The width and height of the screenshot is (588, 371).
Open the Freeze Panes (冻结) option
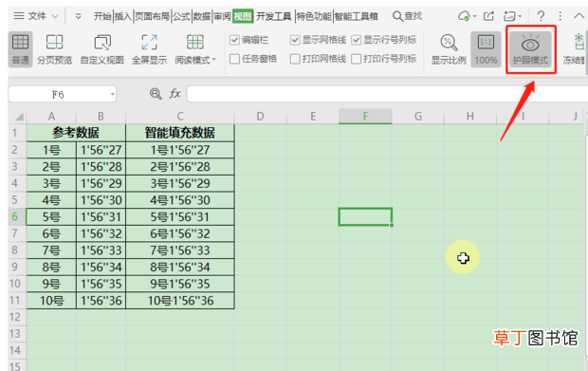(575, 48)
